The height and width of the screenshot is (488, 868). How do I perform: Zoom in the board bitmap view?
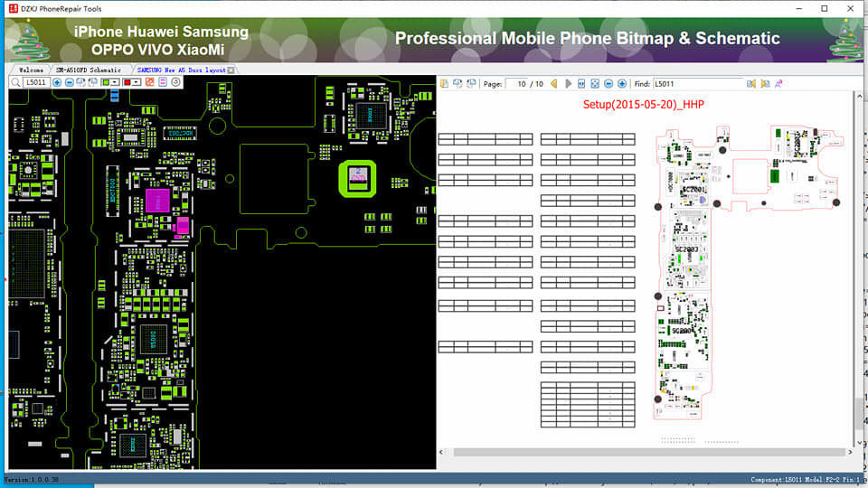(x=57, y=82)
